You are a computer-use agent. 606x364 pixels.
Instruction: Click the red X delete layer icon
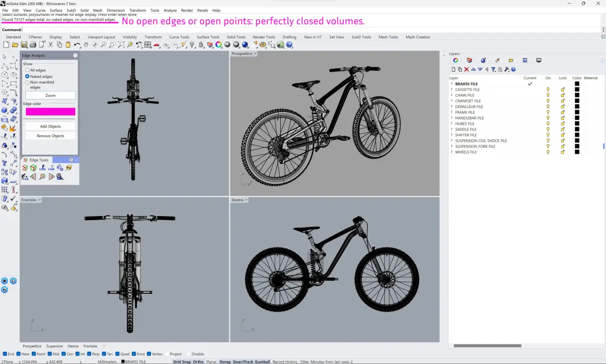tap(466, 69)
